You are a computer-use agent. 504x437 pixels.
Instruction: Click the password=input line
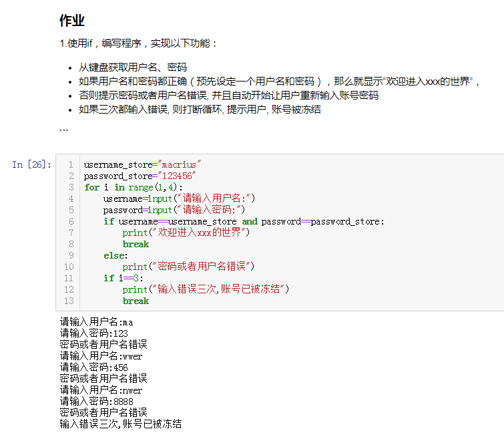tap(174, 210)
